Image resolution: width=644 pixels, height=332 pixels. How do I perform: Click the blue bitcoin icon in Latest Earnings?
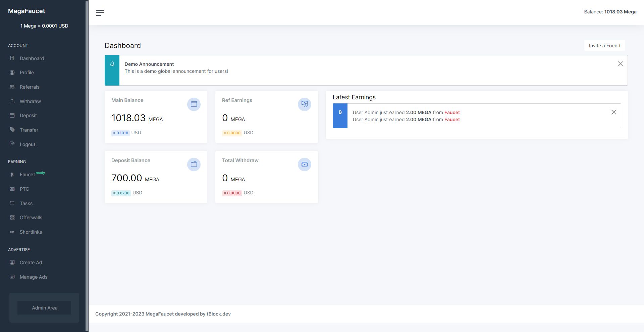pyautogui.click(x=340, y=112)
